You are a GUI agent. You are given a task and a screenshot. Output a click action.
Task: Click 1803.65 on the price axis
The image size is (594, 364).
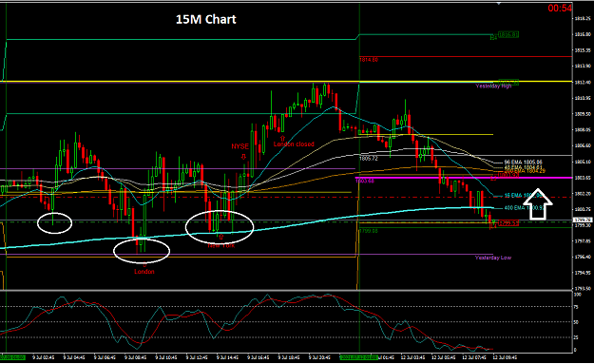(583, 178)
